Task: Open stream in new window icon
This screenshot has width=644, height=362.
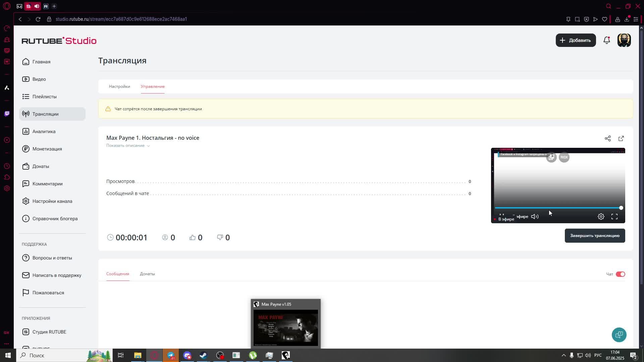Action: 621,138
